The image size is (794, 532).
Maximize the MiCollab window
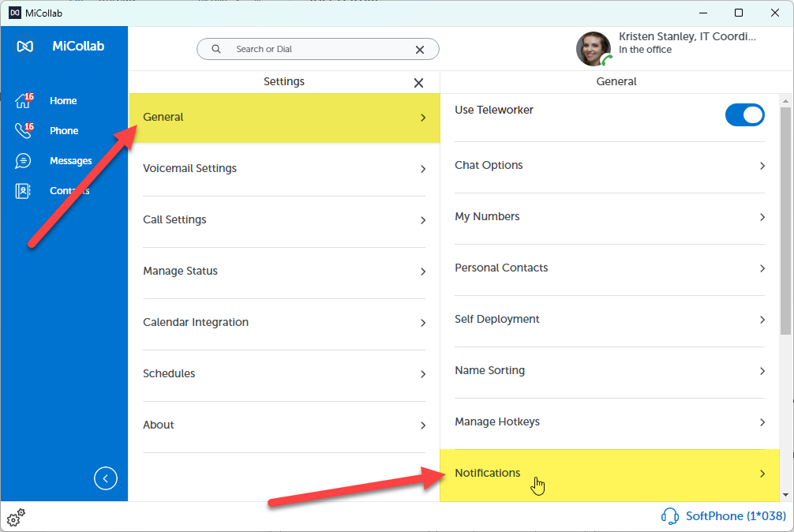pos(739,13)
